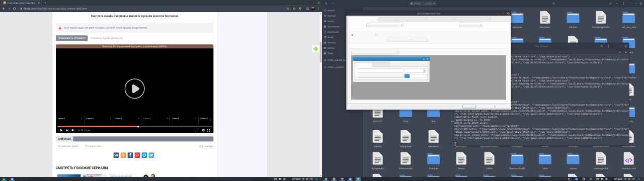The width and height of the screenshot is (644, 181).
Task: Click the Сохранять время просмотра link
Action: (107, 38)
